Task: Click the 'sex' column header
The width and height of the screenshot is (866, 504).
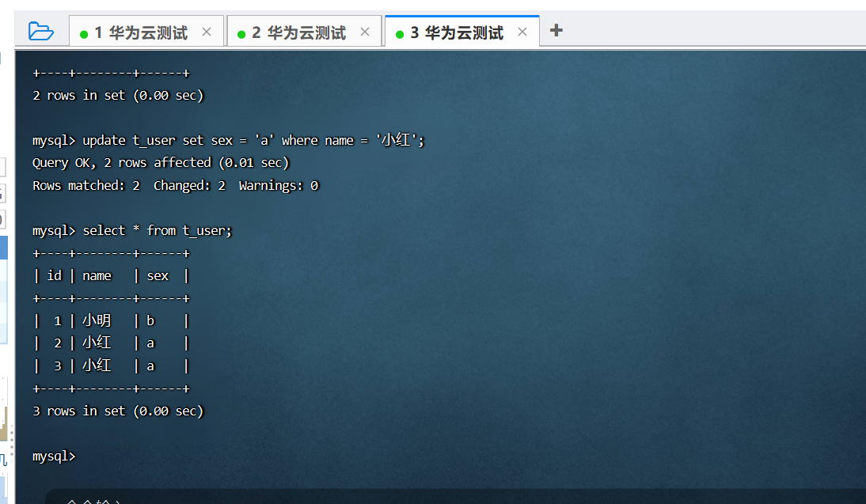Action: pos(158,275)
